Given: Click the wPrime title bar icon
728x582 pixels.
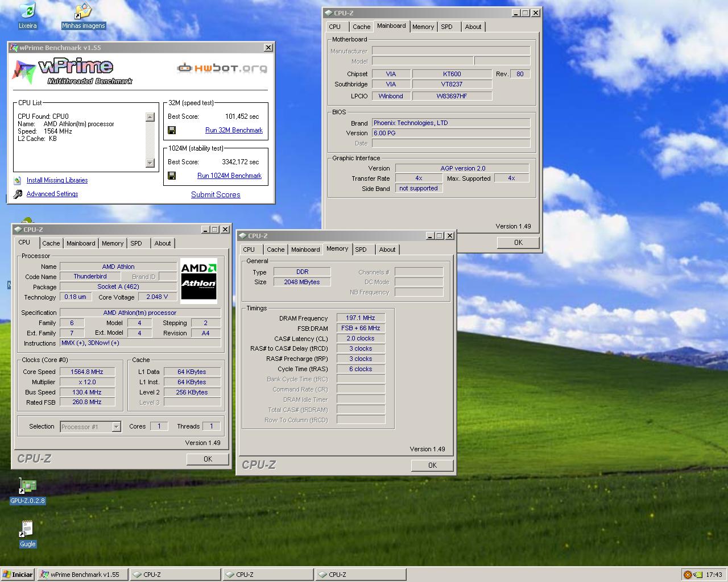Looking at the screenshot, I should [14, 48].
